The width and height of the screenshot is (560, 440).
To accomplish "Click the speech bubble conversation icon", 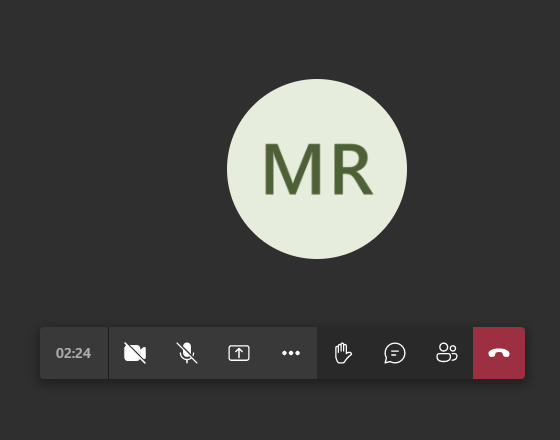I will [x=395, y=353].
